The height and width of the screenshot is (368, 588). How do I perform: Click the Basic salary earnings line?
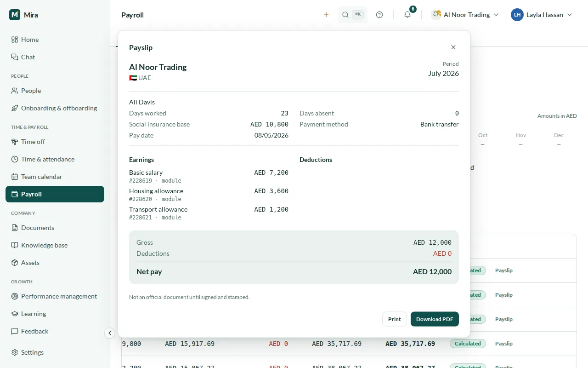pos(209,176)
